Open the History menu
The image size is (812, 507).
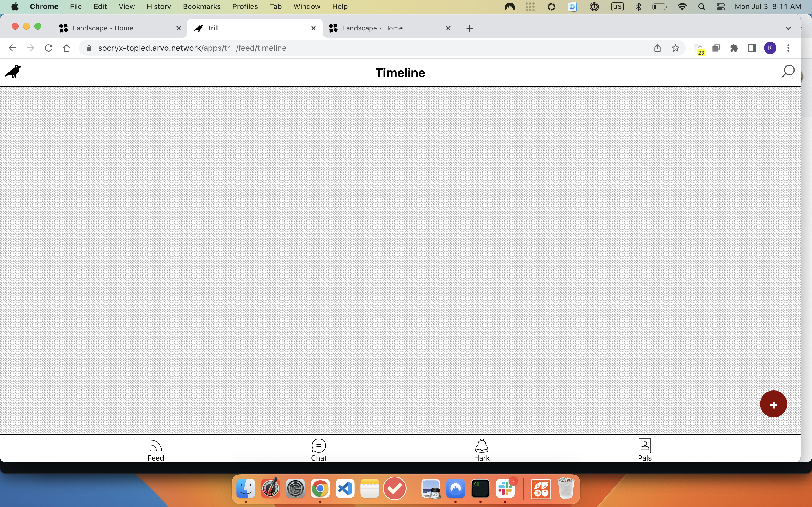(158, 7)
